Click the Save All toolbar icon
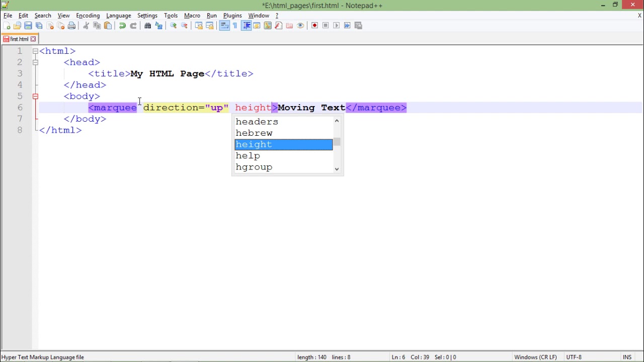 pos(39,26)
